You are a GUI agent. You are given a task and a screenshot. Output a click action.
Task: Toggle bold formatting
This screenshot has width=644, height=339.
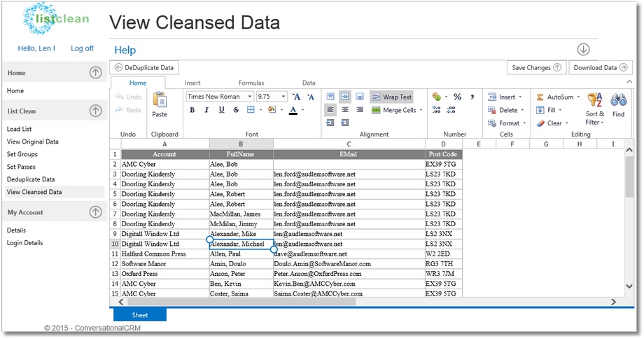[192, 110]
